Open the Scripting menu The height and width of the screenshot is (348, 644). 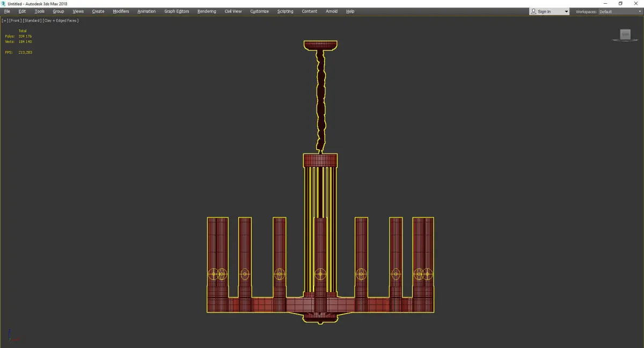tap(285, 11)
